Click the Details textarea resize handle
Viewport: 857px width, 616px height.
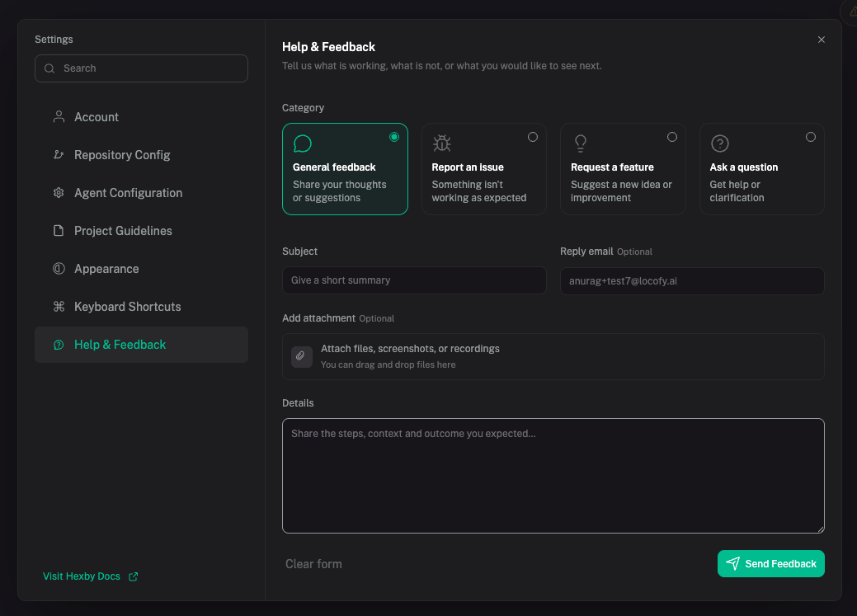click(x=820, y=529)
